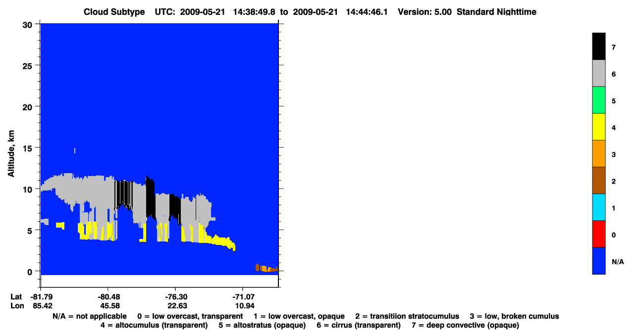Screen dimensions: 644x330
Task: Click '4 = altocumulus (transparent)' legend text
Action: click(x=154, y=325)
